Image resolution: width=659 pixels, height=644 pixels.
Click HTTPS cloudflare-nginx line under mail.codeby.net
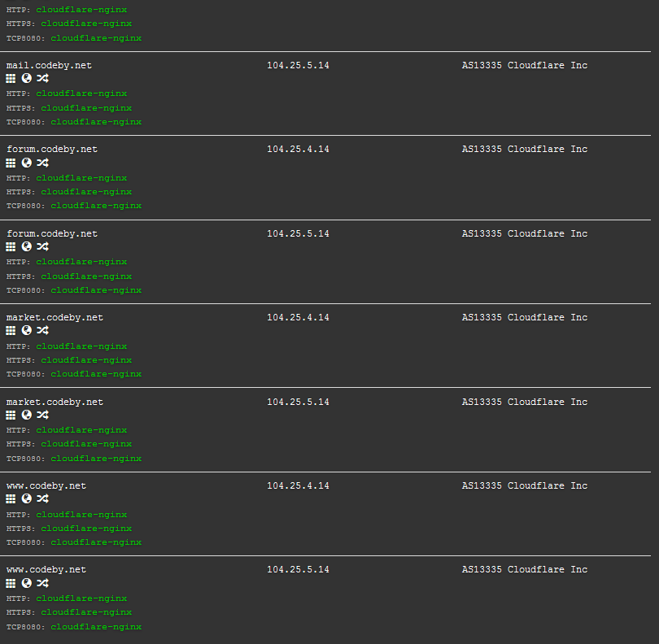(x=69, y=108)
